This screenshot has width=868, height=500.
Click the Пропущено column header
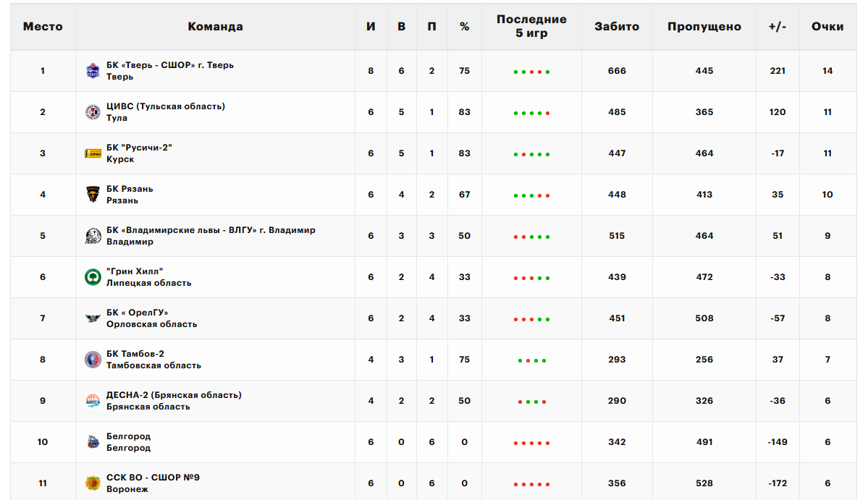point(704,27)
